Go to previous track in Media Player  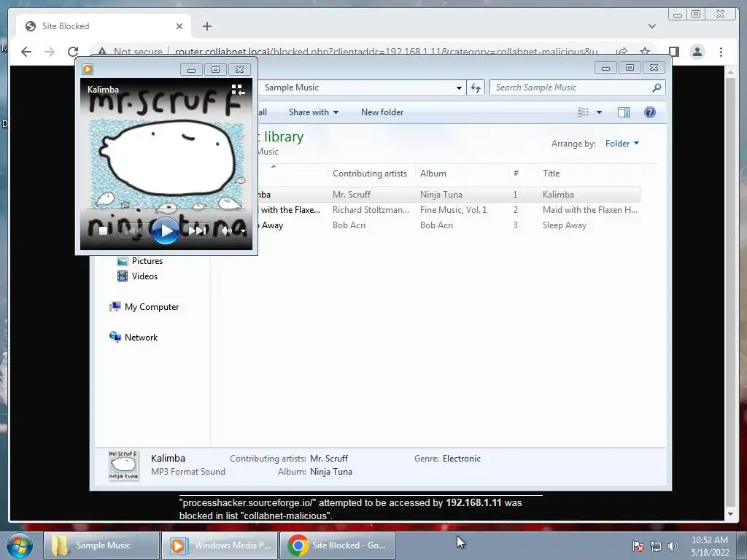pyautogui.click(x=133, y=231)
